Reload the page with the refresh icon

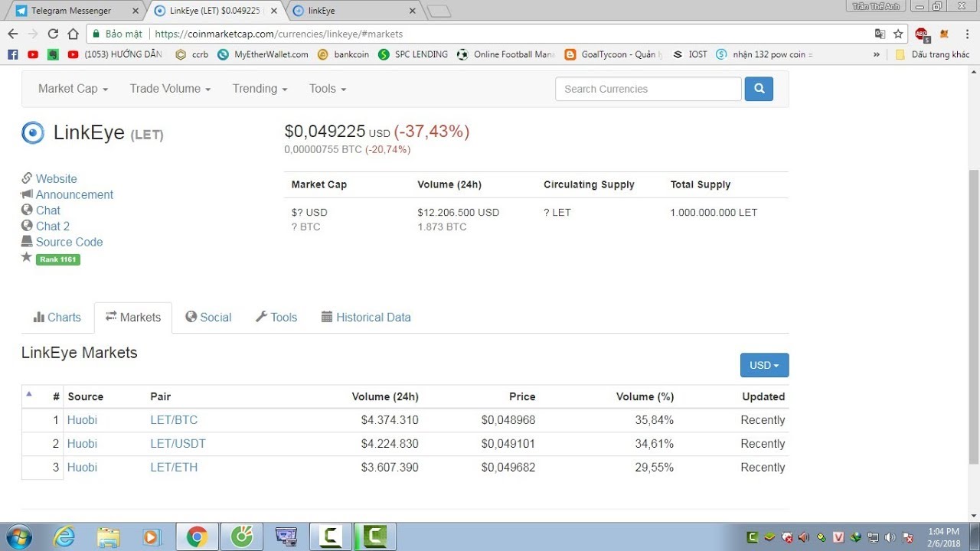[x=53, y=34]
